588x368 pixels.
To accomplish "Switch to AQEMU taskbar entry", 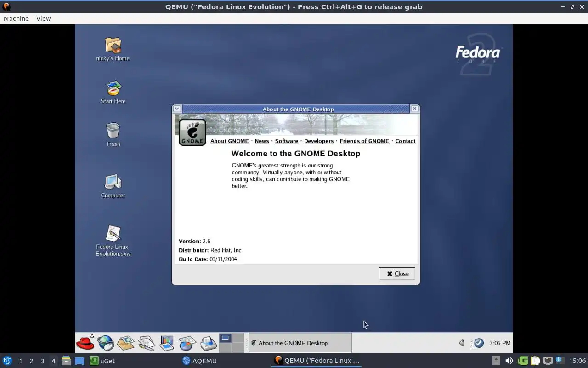I will tap(200, 361).
